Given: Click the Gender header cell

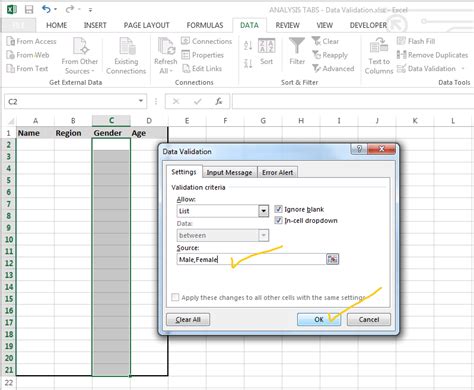Looking at the screenshot, I should 111,133.
